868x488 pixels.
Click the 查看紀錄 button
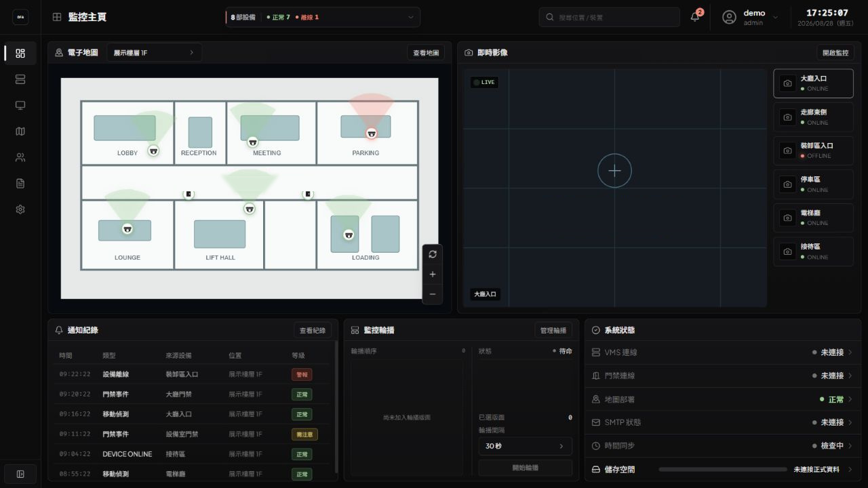coord(313,330)
